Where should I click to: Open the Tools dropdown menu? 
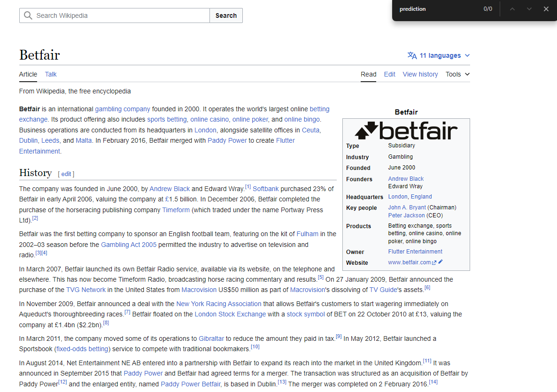point(457,74)
